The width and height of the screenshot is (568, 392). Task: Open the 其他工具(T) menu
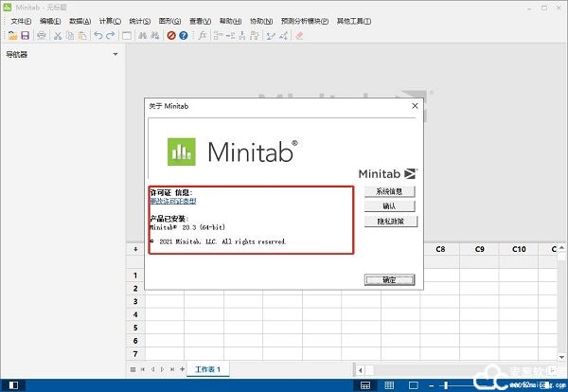(x=354, y=21)
